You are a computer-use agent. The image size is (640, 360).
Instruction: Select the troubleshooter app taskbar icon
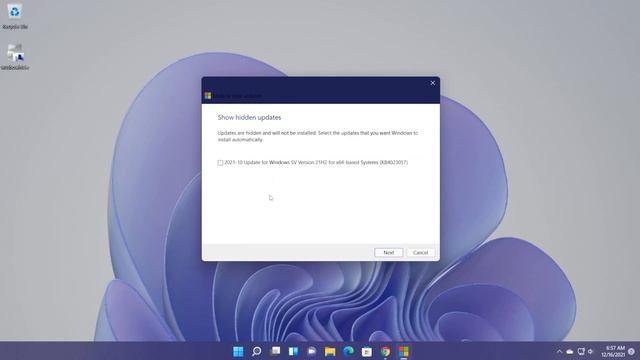(x=404, y=351)
